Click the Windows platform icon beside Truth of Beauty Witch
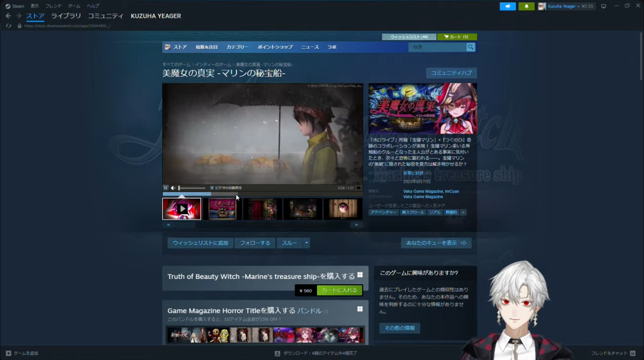 pos(360,275)
